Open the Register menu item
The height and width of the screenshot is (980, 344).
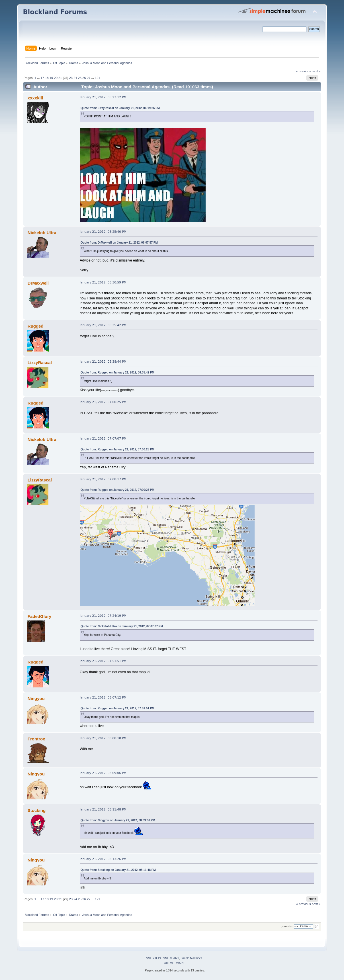[x=67, y=48]
